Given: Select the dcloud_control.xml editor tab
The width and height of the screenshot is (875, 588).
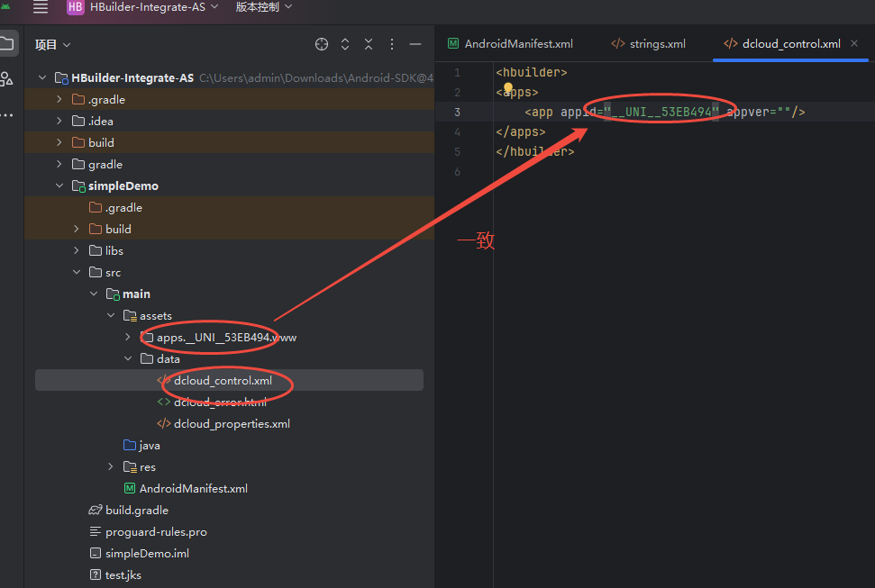Looking at the screenshot, I should (782, 43).
